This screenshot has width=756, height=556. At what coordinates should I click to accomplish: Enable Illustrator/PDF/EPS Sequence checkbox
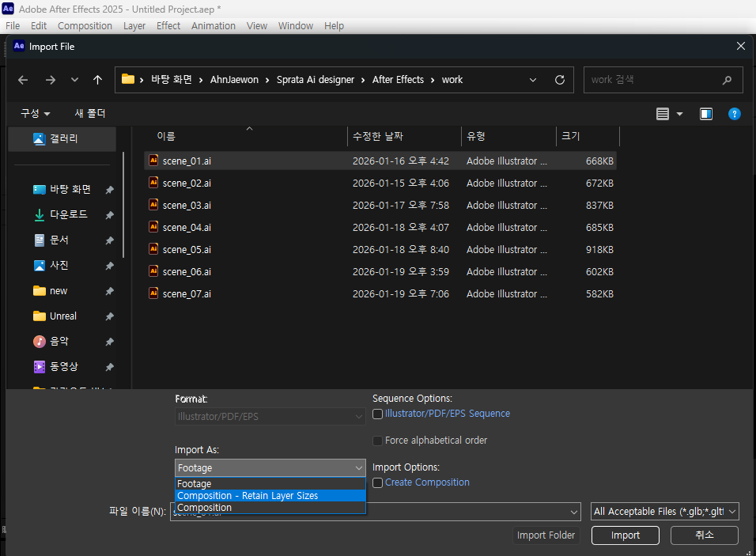377,414
